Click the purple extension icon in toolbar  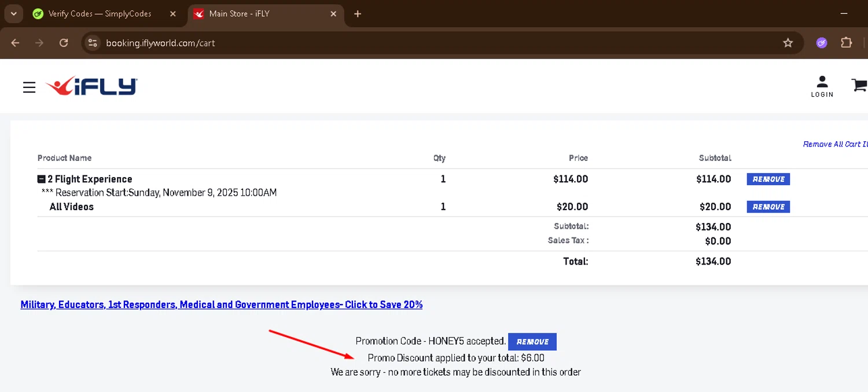point(822,43)
